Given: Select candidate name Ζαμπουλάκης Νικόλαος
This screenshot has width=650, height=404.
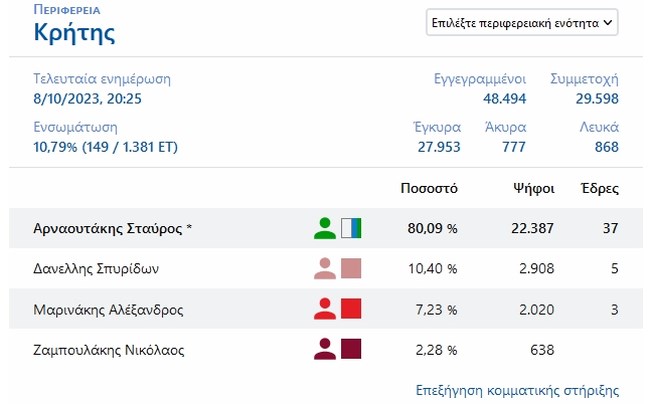Looking at the screenshot, I should click(x=109, y=350).
